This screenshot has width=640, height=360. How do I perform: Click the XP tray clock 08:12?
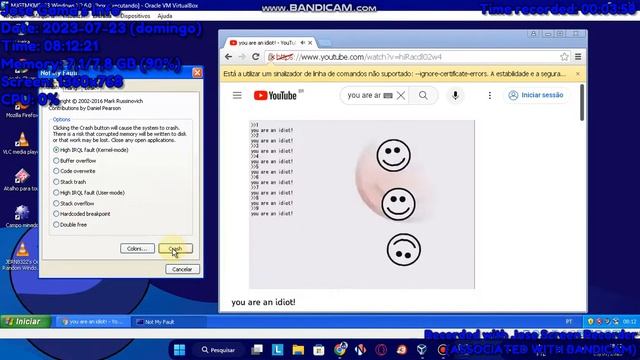tap(629, 322)
